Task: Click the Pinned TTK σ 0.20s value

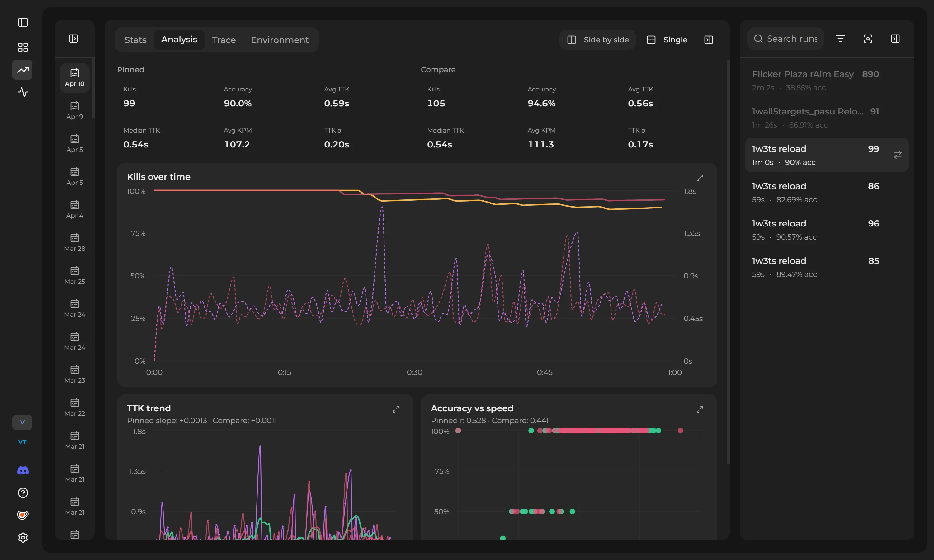Action: 336,145
